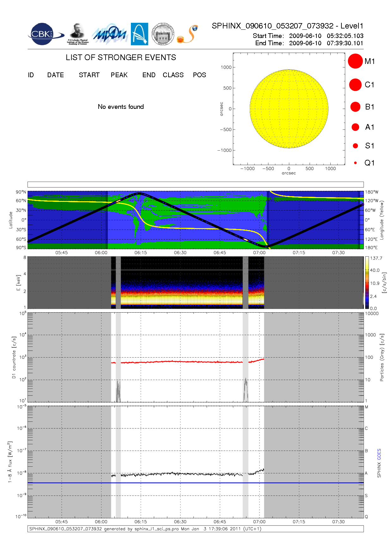Click the 07:30 tick label at bottom
The height and width of the screenshot is (555, 392).
coord(338,522)
